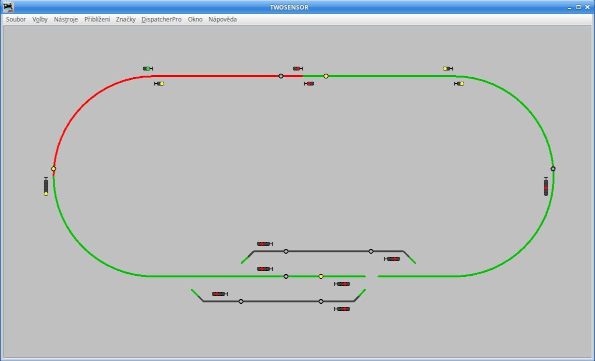This screenshot has height=361, width=595.
Task: Click the red signal above the upper siding track
Action: click(265, 244)
